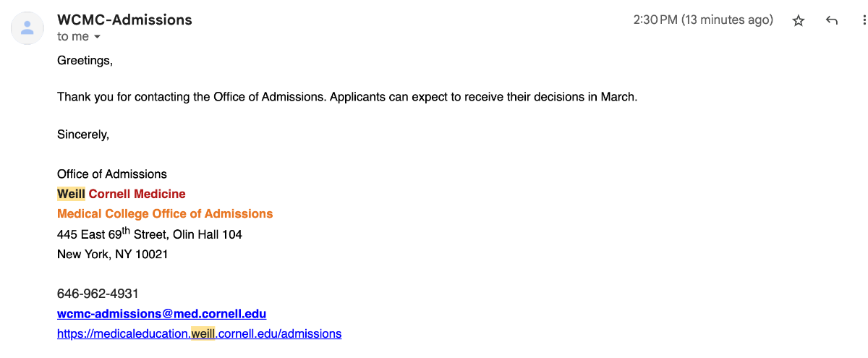This screenshot has height=358, width=868.
Task: Click the 'to me' recipient text
Action: [73, 37]
